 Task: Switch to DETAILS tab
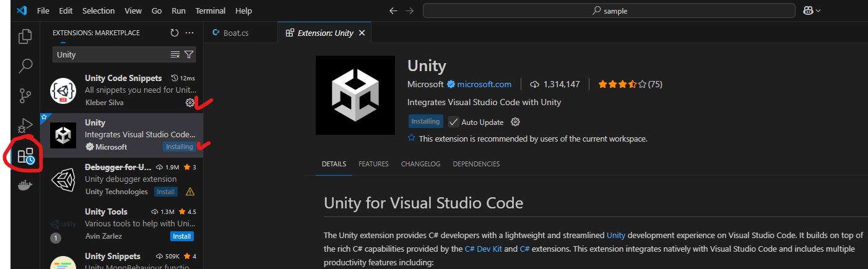click(334, 164)
